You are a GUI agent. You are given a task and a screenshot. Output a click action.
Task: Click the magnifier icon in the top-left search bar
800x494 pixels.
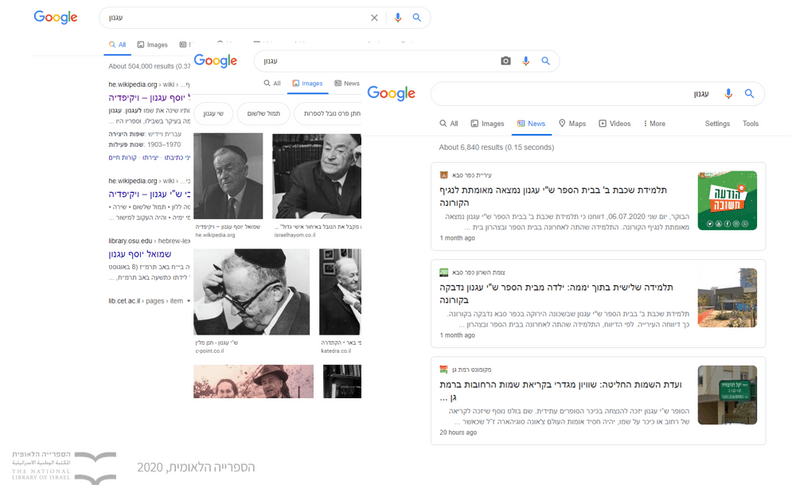pos(417,17)
